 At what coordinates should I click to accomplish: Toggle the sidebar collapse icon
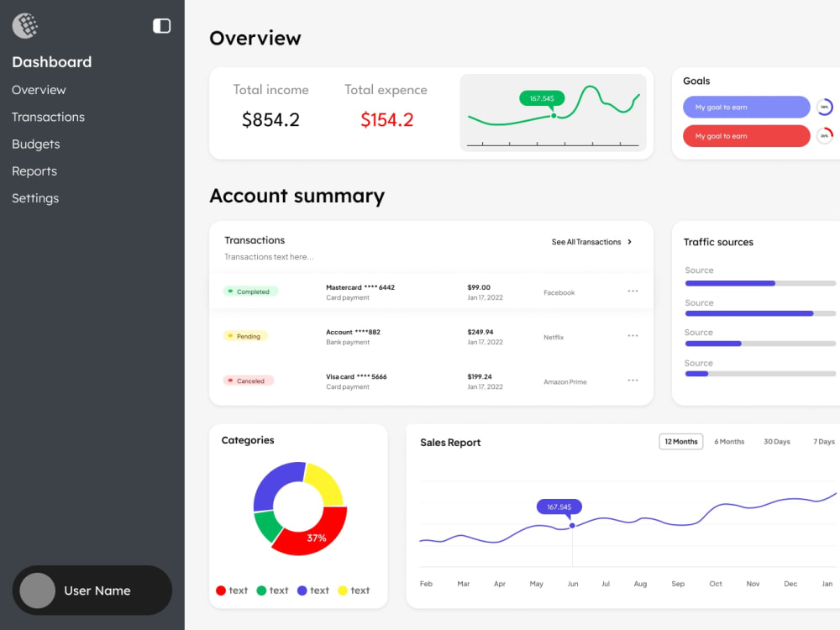click(x=162, y=26)
